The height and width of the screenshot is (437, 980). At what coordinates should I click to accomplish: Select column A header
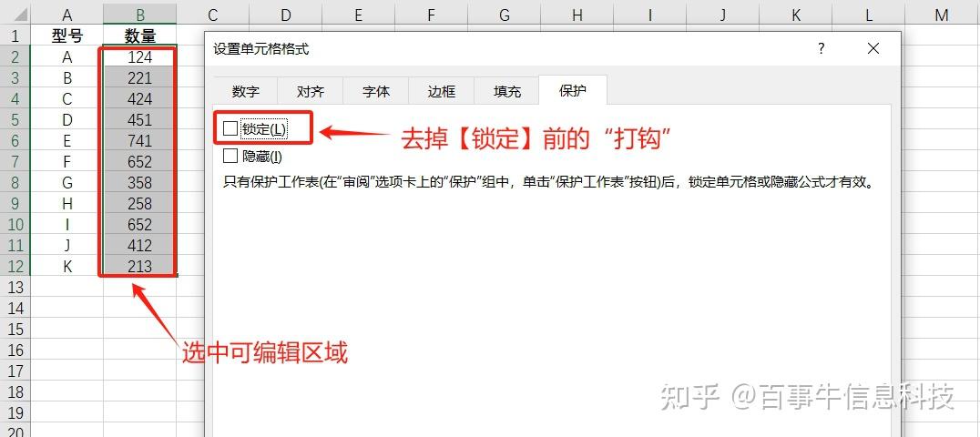pos(66,15)
